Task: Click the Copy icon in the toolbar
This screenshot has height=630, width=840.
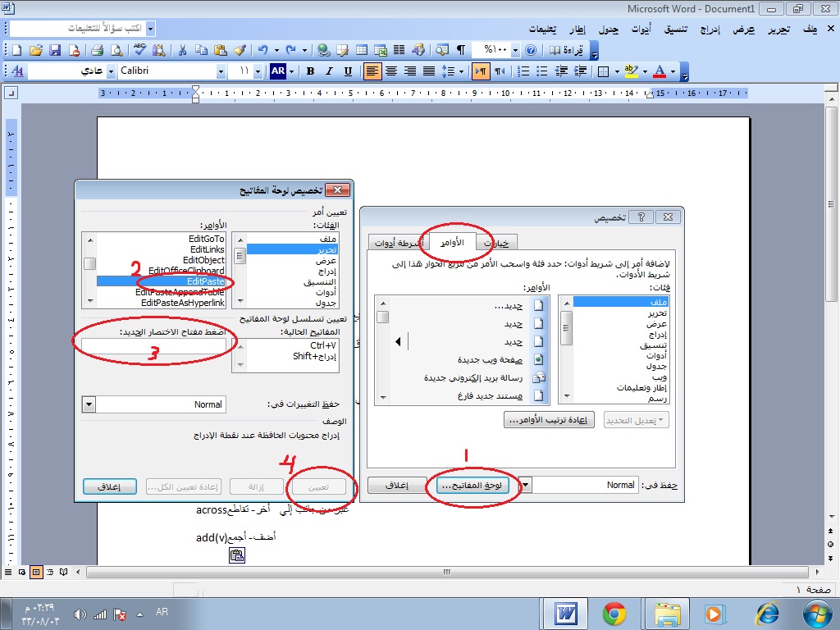Action: coord(201,50)
